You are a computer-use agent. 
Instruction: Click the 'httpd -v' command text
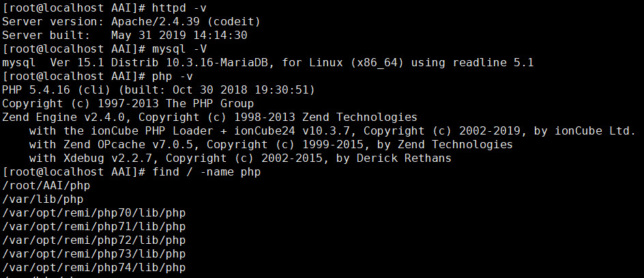[x=179, y=8]
